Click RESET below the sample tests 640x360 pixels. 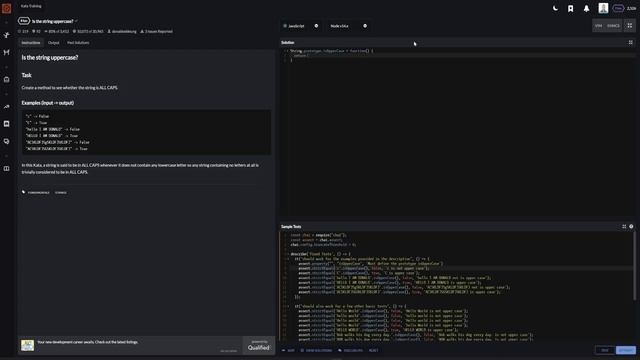pos(373,350)
